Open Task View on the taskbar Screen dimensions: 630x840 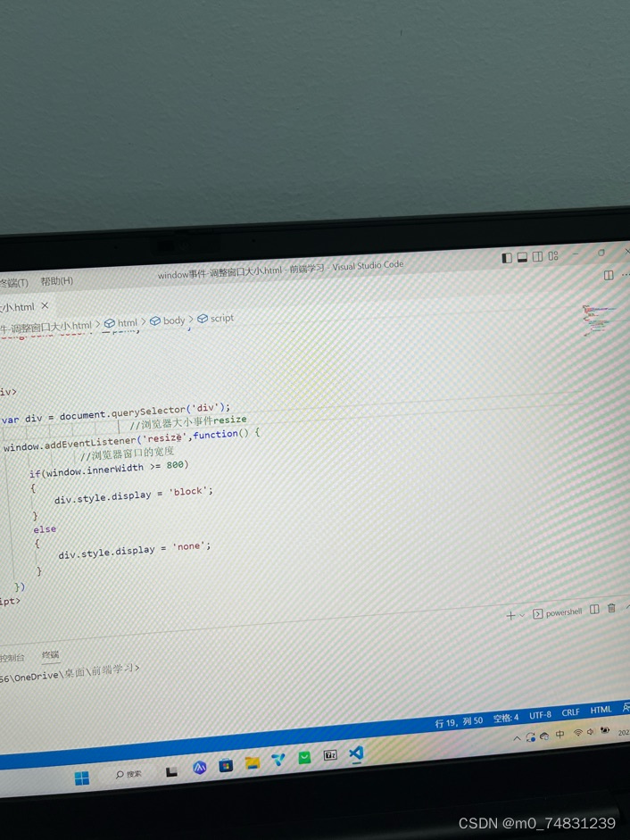171,771
